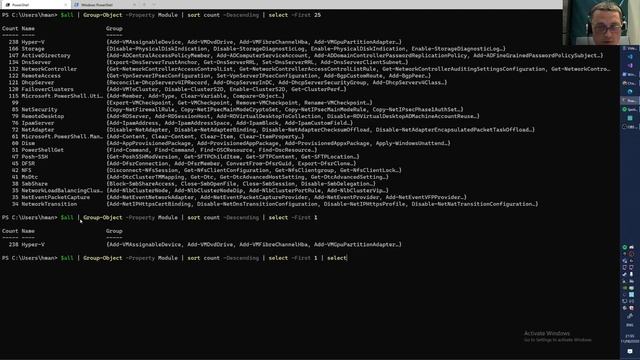The width and height of the screenshot is (640, 360).
Task: Click the RemoteAccess module name
Action: [x=41, y=76]
